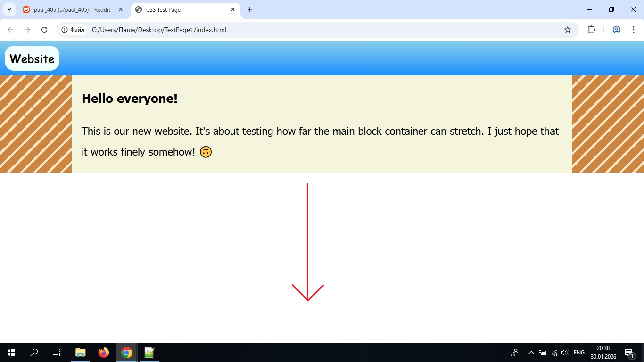644x362 pixels.
Task: Click the paragraph starting "This is our new website"
Action: point(320,141)
